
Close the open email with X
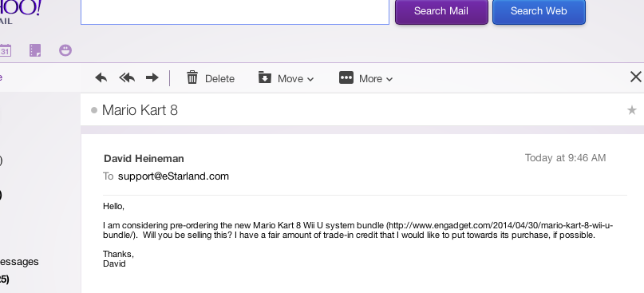tap(636, 77)
